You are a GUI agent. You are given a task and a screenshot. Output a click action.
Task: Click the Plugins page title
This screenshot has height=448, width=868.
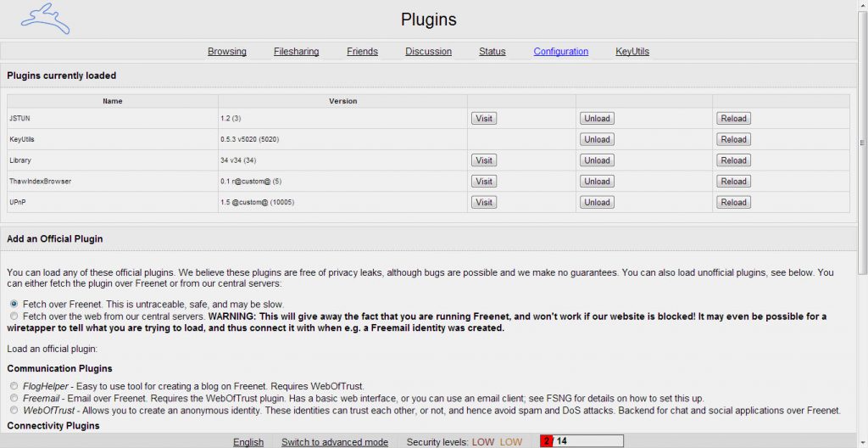pos(428,20)
